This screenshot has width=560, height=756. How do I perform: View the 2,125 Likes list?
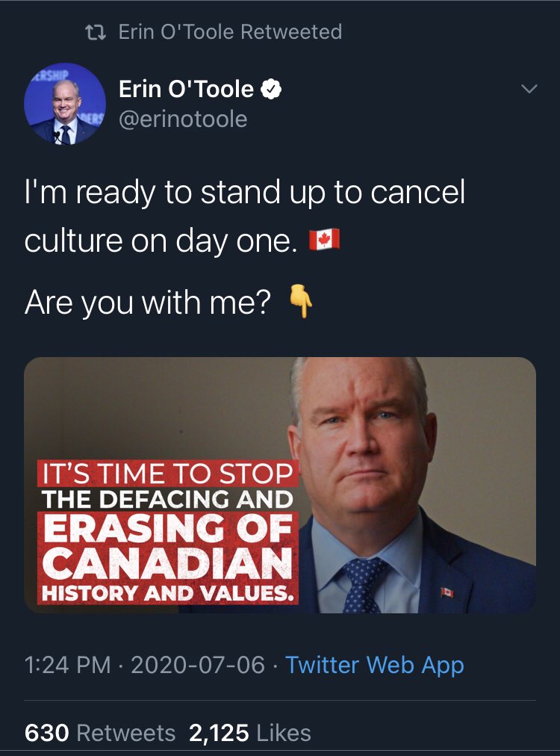[250, 733]
